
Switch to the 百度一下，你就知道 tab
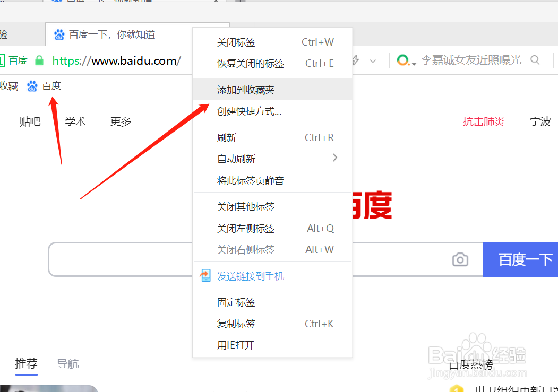(119, 34)
